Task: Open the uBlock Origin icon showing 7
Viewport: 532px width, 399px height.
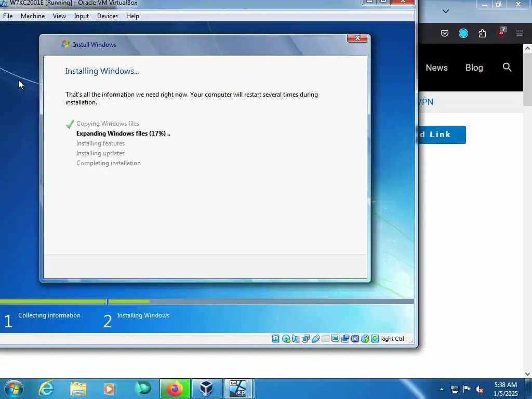Action: point(501,33)
